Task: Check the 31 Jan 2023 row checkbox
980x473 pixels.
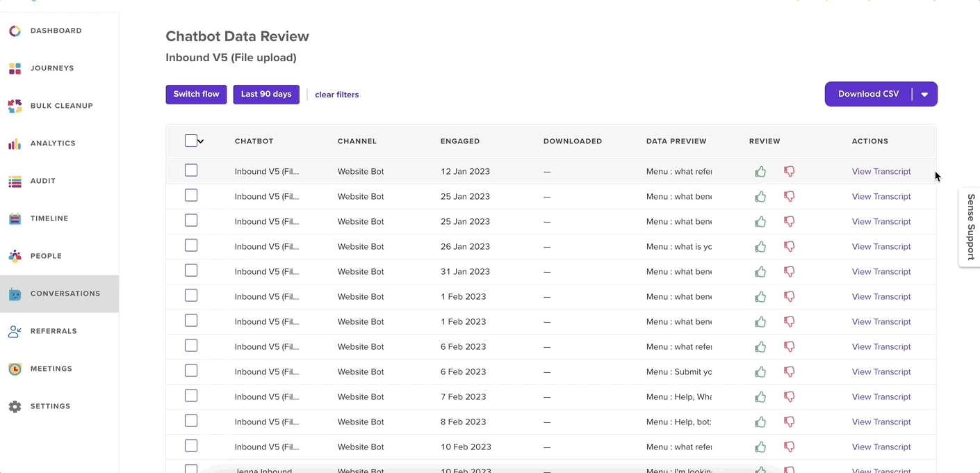Action: point(191,271)
